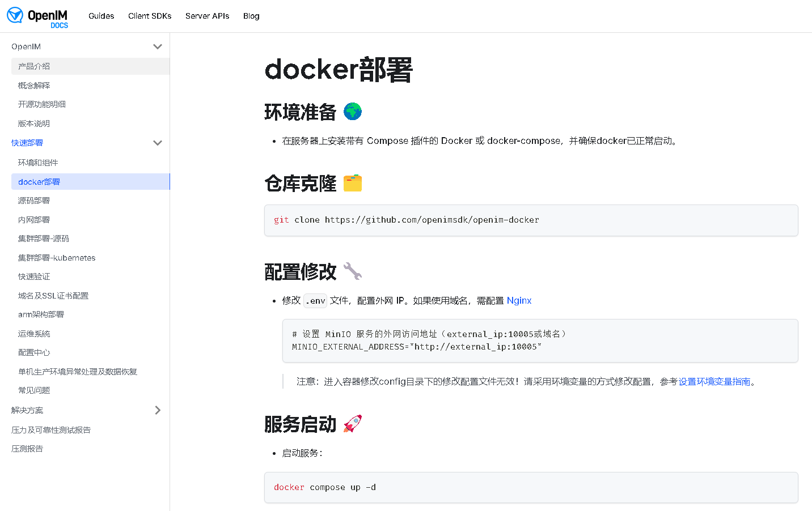812x511 pixels.
Task: Open the 压测报告 page
Action: 27,449
